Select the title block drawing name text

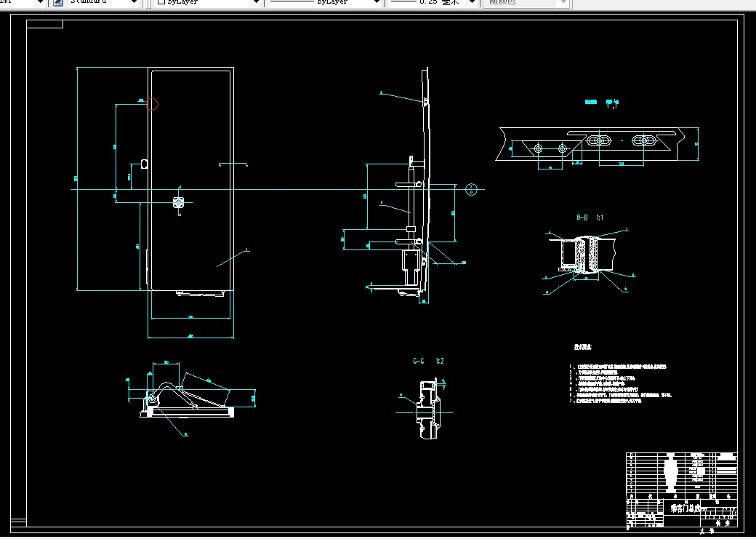685,508
